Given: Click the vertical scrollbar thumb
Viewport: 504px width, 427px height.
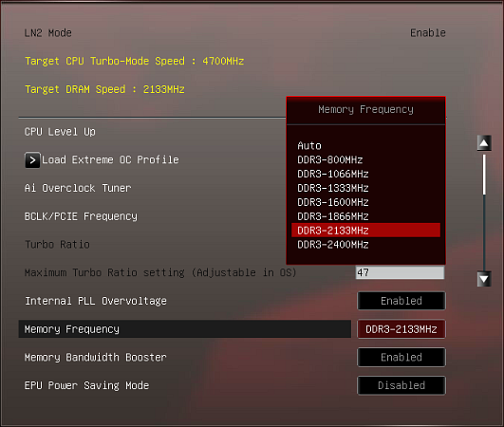Looking at the screenshot, I should pyautogui.click(x=484, y=175).
